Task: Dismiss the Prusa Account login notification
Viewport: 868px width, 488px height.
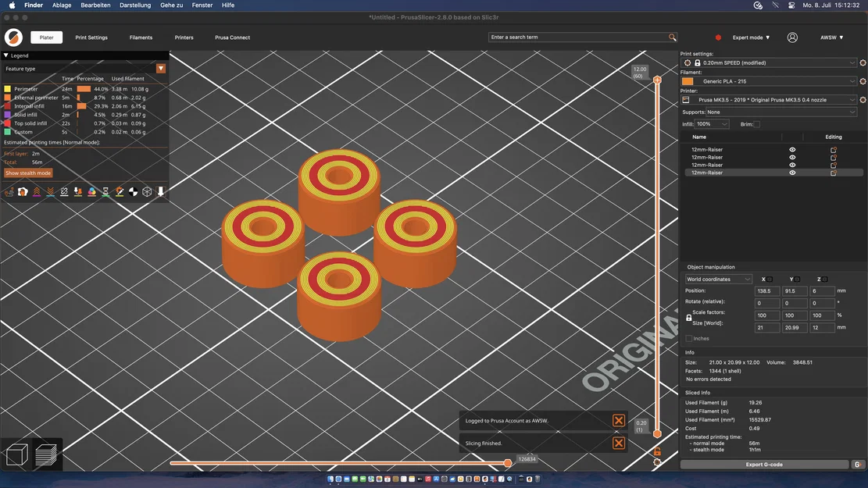Action: pos(619,421)
